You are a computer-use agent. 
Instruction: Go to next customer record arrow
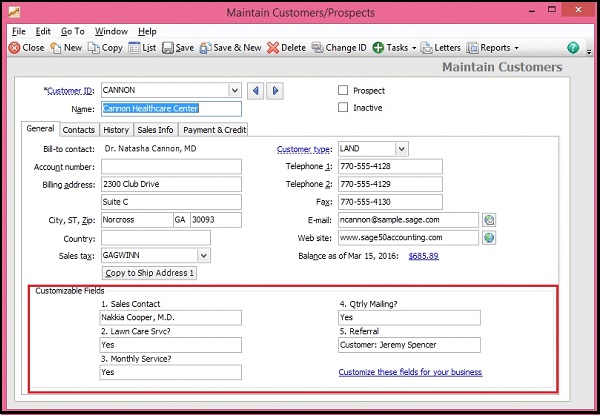tap(275, 91)
